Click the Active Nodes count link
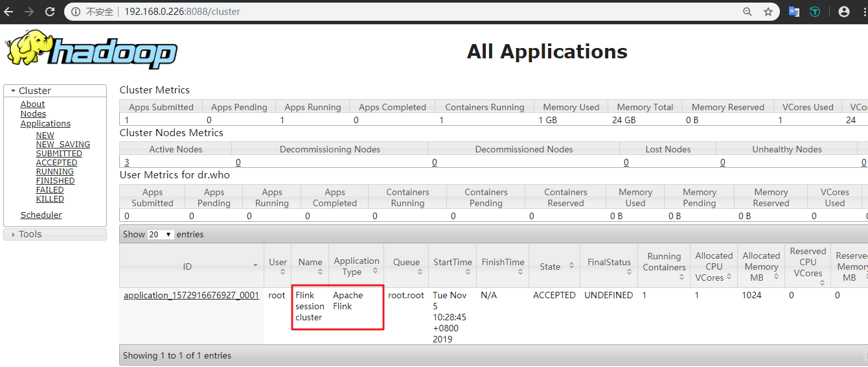Image resolution: width=868 pixels, height=367 pixels. [x=127, y=162]
